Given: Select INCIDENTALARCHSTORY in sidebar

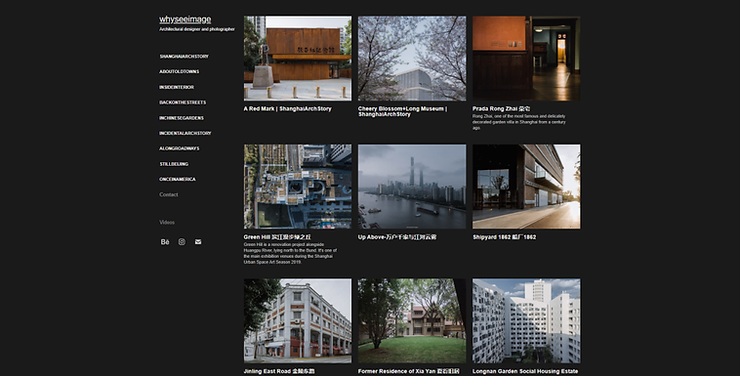Looking at the screenshot, I should click(185, 133).
